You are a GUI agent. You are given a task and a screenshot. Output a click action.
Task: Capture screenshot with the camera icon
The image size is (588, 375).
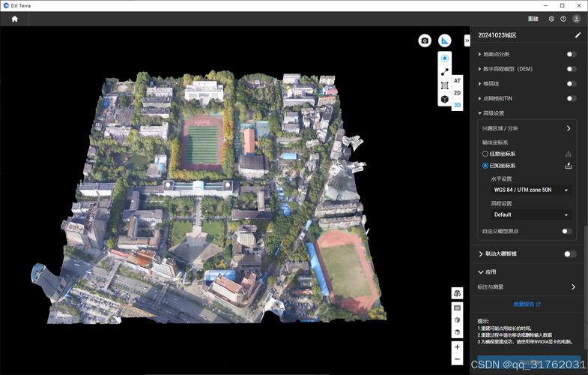pos(425,40)
